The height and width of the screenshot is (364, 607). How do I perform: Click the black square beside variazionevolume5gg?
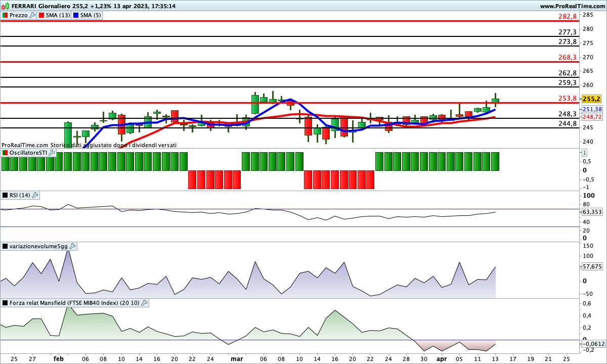5,246
